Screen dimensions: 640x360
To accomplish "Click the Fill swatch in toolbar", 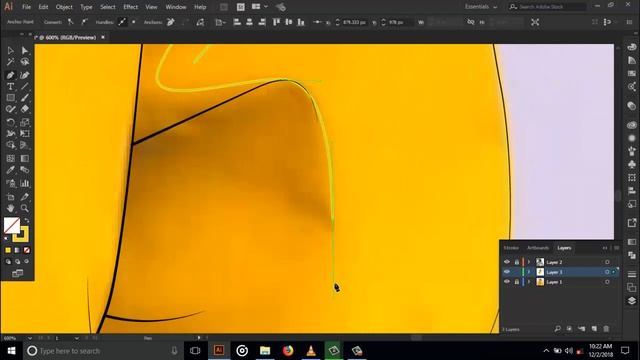I will (11, 225).
